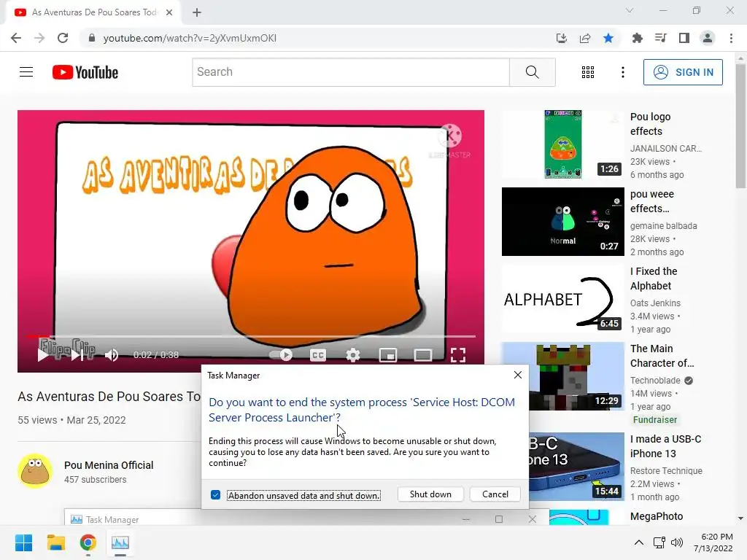Viewport: 747px width, 560px height.
Task: Open the 'MegaPhoto' video title
Action: pos(657,516)
